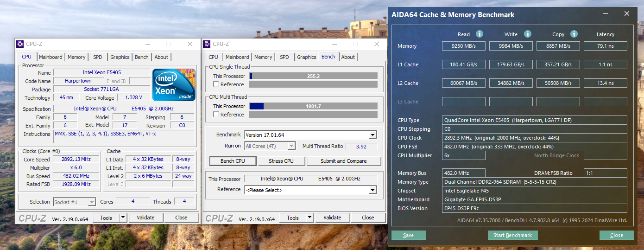Click the Memory Read 9250 MB/s field
644x250 pixels.
point(464,46)
